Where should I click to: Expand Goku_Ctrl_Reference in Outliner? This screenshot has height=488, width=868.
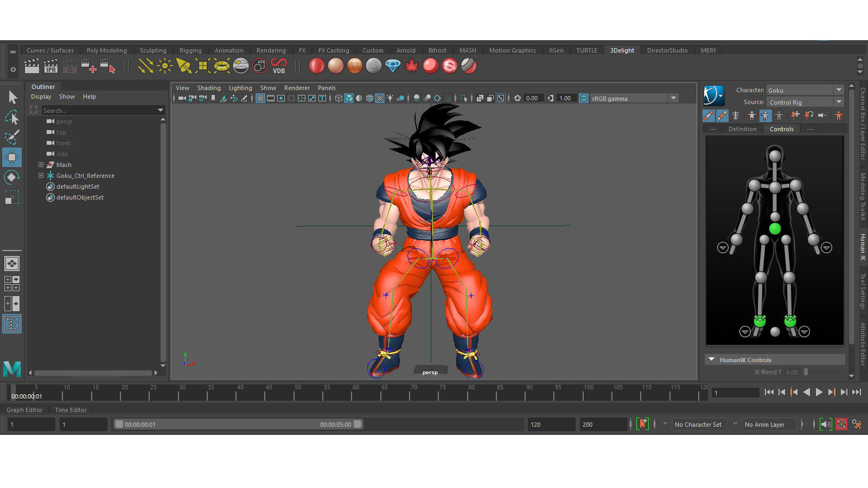pos(41,176)
